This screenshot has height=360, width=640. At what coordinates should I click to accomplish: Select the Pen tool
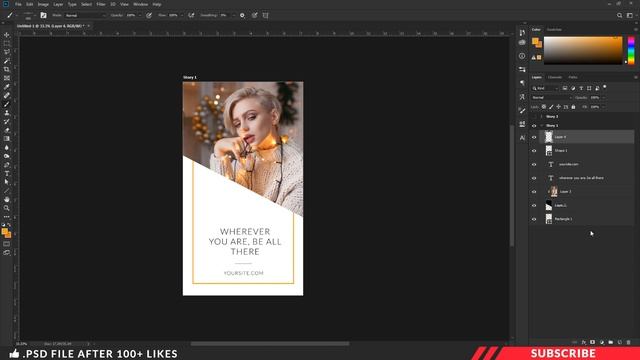tap(7, 165)
